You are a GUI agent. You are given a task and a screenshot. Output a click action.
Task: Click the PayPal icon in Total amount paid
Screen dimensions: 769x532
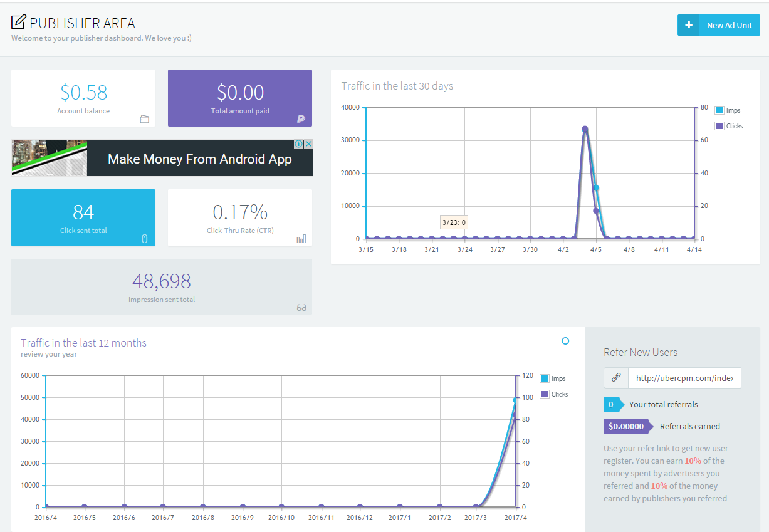point(301,119)
